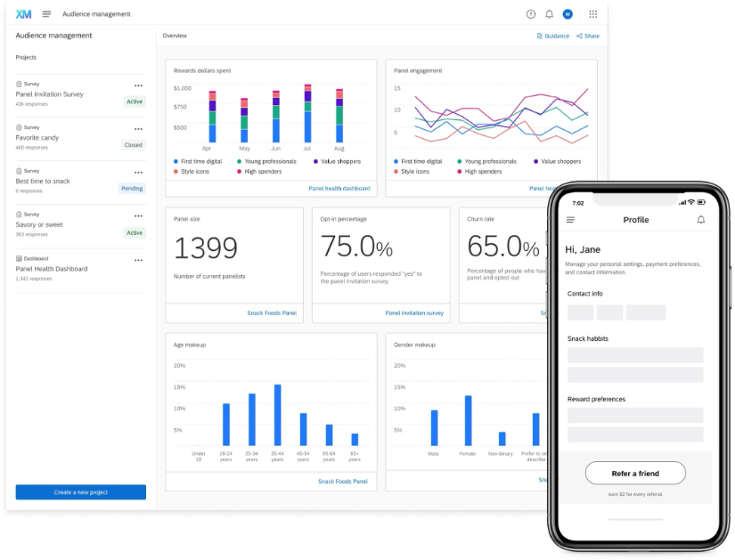
Task: Expand options for Panel Invitation Survey
Action: pos(138,85)
